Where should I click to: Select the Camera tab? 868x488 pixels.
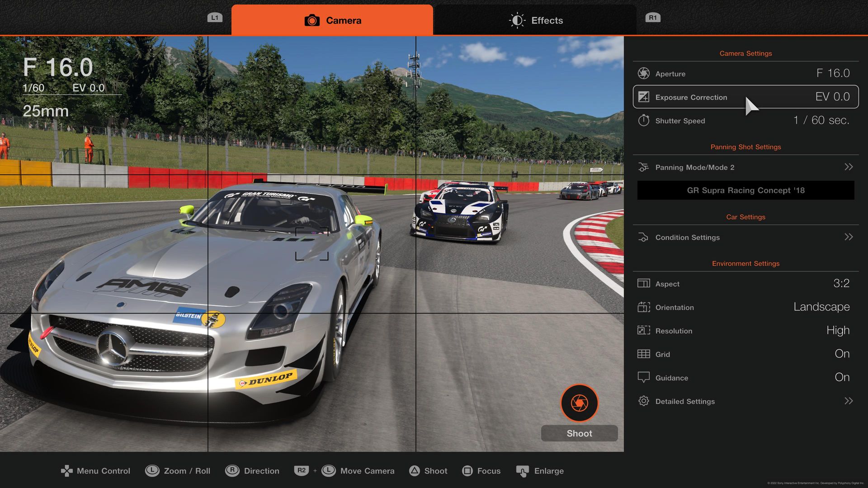pyautogui.click(x=332, y=20)
